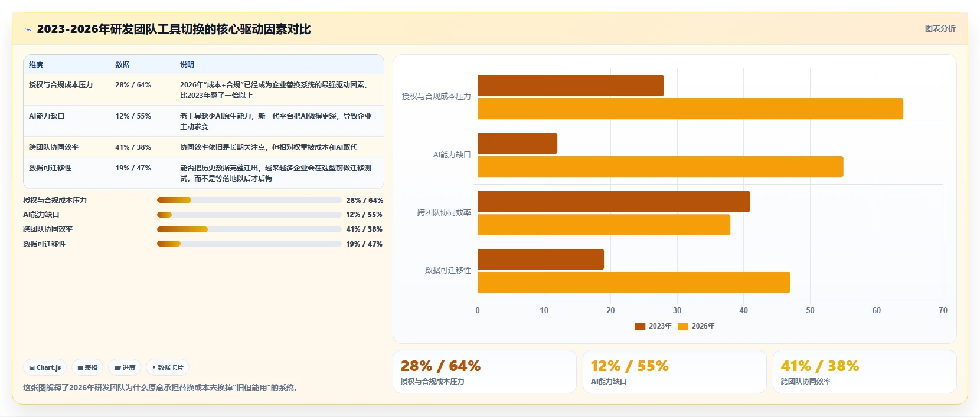Click the 12% / 55% data card
The height and width of the screenshot is (417, 980).
tap(675, 372)
